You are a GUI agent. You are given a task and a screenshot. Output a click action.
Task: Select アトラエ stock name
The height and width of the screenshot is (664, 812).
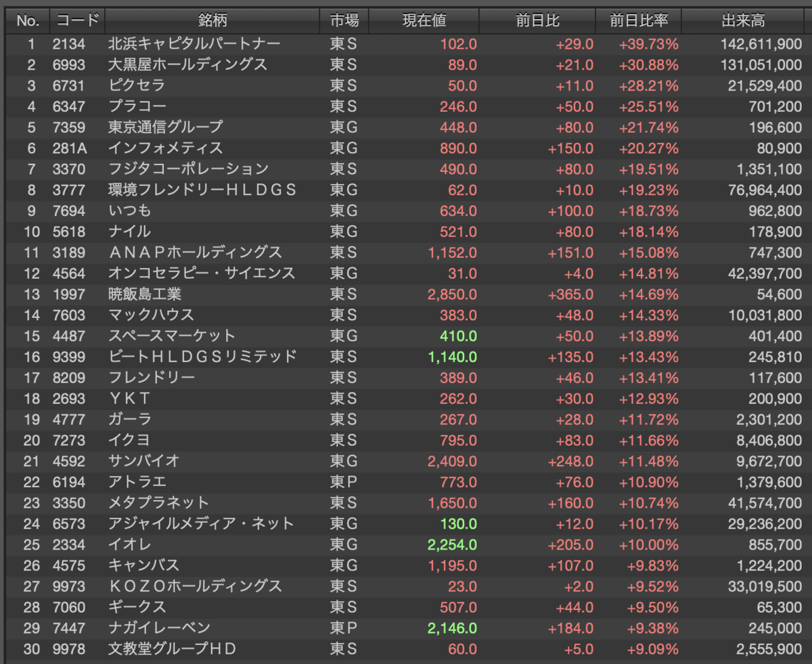click(x=137, y=482)
